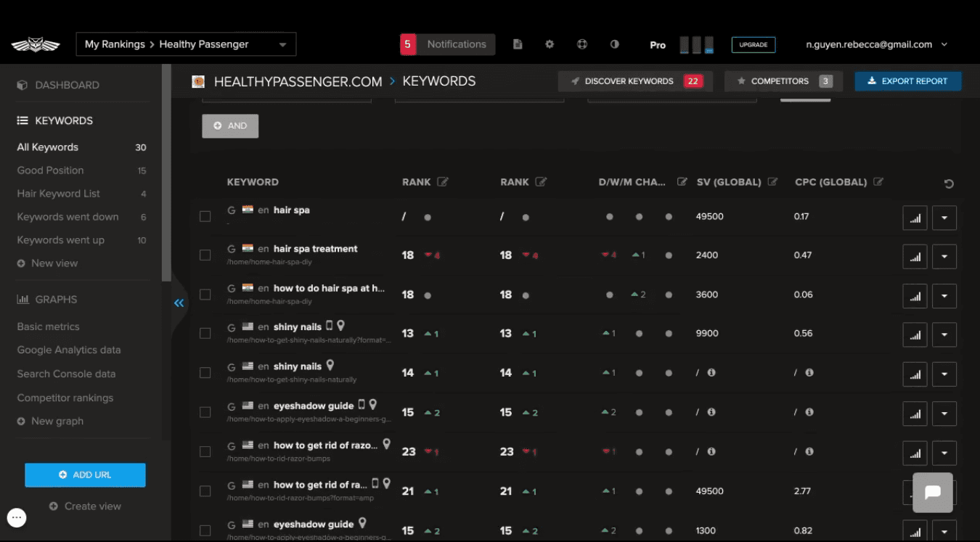This screenshot has width=980, height=542.
Task: Open chart for hair spa keyword
Action: click(x=915, y=218)
